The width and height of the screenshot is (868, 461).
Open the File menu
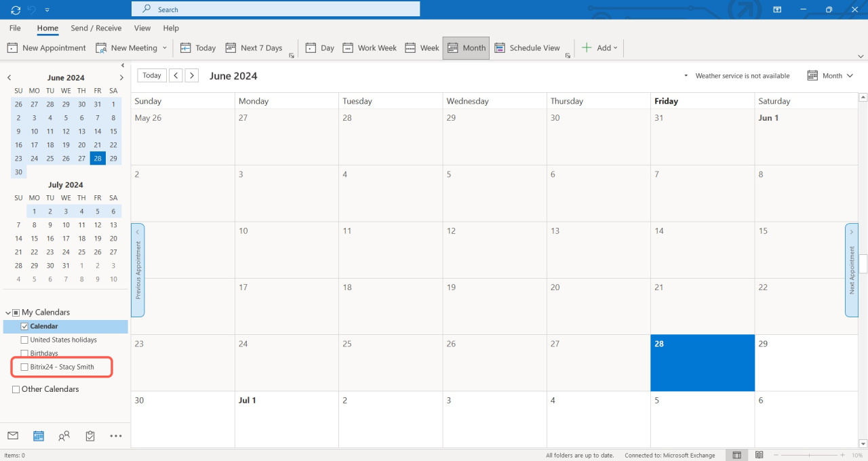(15, 28)
